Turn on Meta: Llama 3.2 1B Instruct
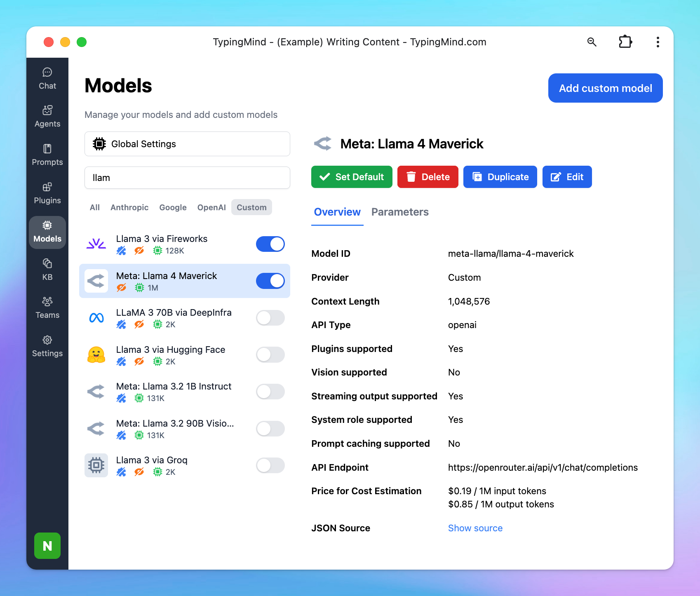 pyautogui.click(x=270, y=392)
